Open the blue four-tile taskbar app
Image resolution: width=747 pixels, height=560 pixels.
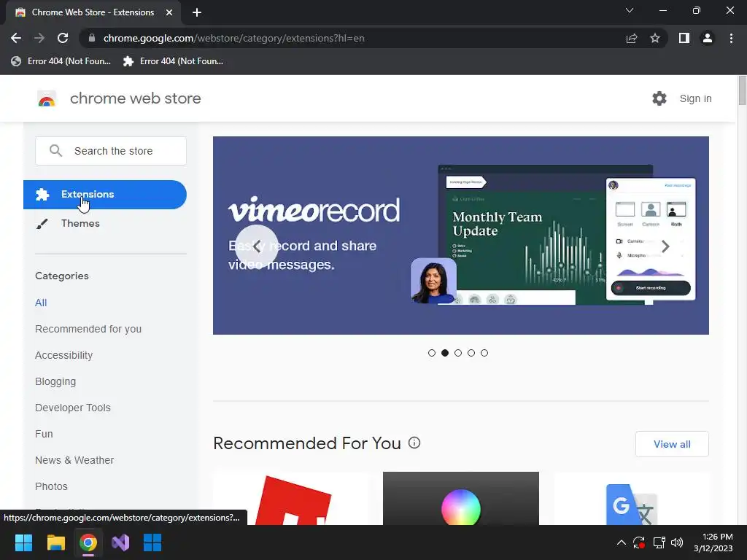tap(152, 542)
